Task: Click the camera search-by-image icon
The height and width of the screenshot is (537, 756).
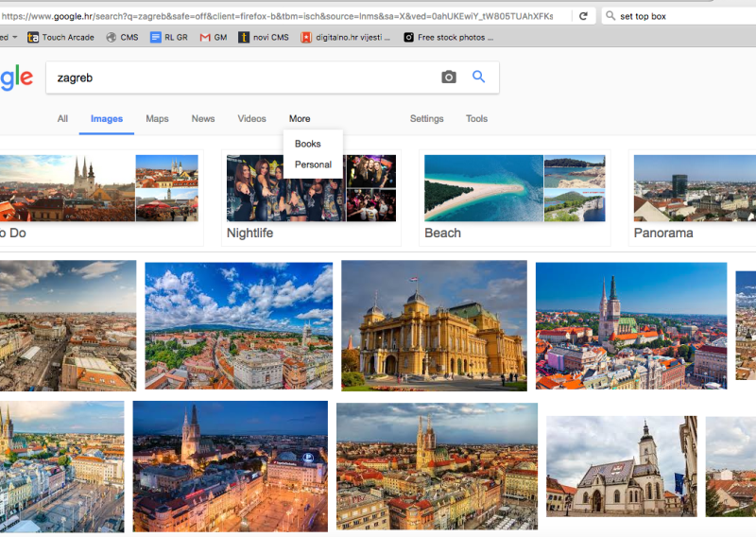Action: click(449, 78)
